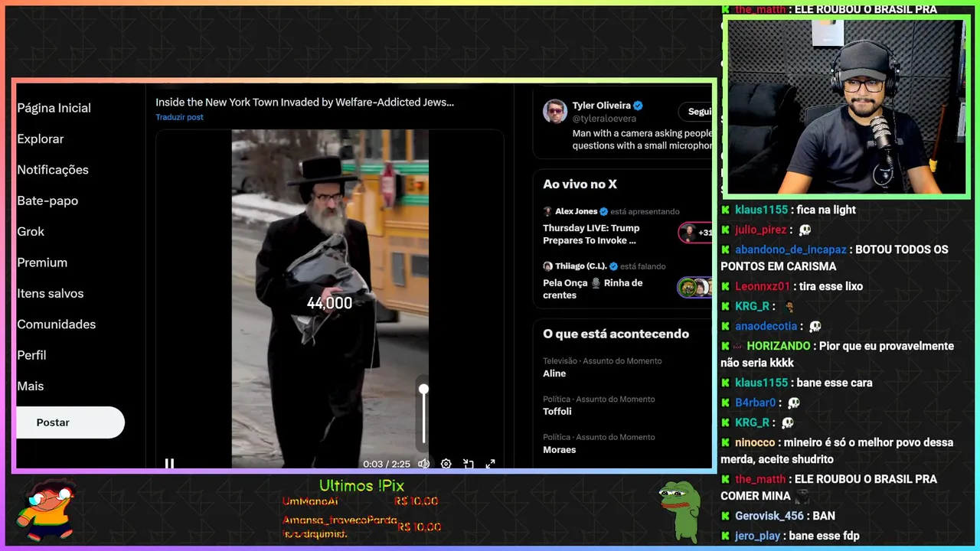
Task: Open Thiiago (C.L.) small avatar
Action: [x=547, y=266]
